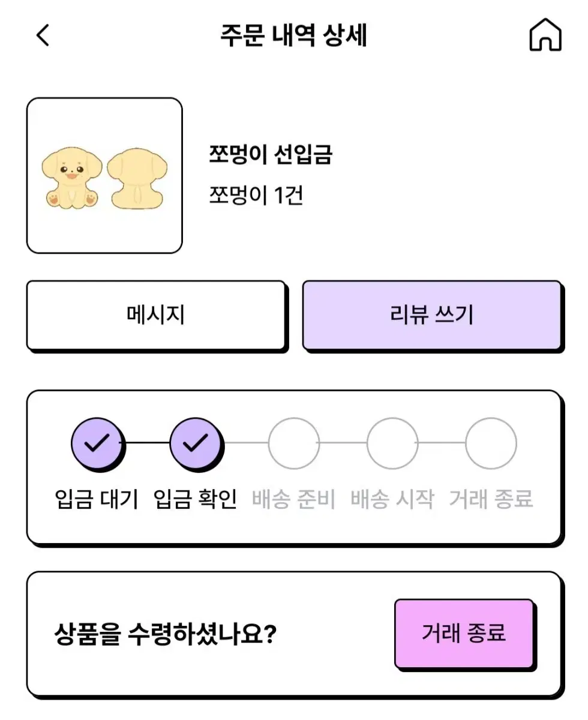
Task: Tap the 입금 확인 status label
Action: (x=196, y=499)
